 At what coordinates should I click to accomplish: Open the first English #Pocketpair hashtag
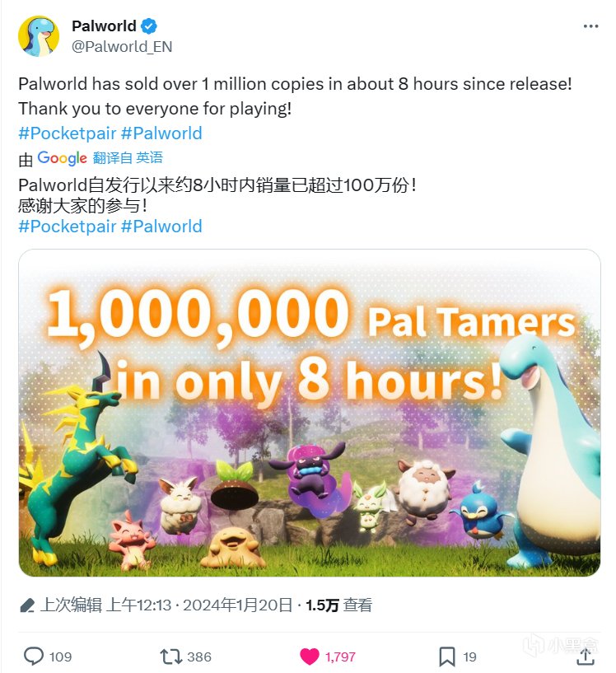click(68, 133)
